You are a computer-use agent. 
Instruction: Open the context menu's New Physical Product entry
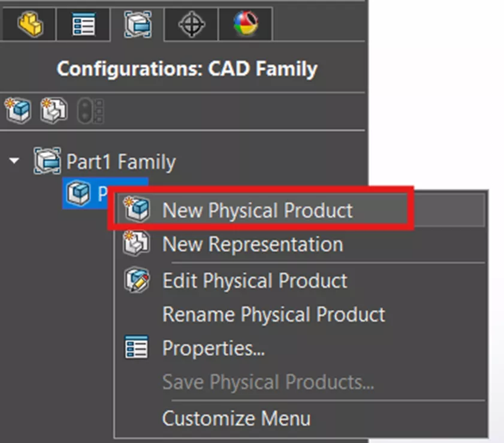pyautogui.click(x=258, y=209)
